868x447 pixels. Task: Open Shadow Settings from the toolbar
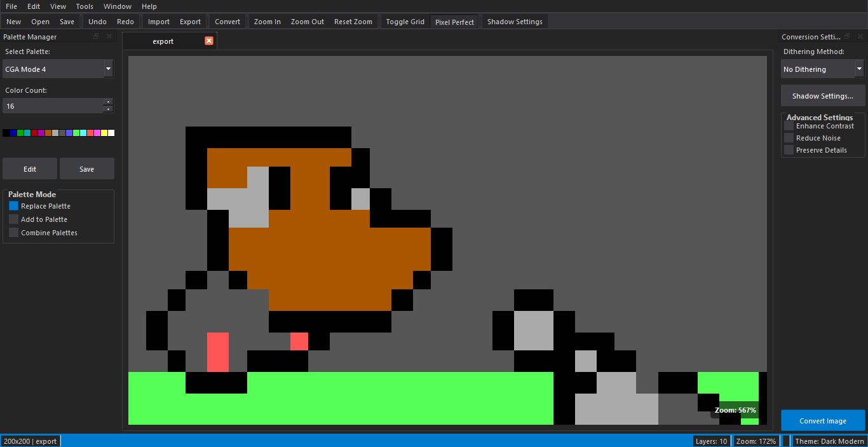515,22
